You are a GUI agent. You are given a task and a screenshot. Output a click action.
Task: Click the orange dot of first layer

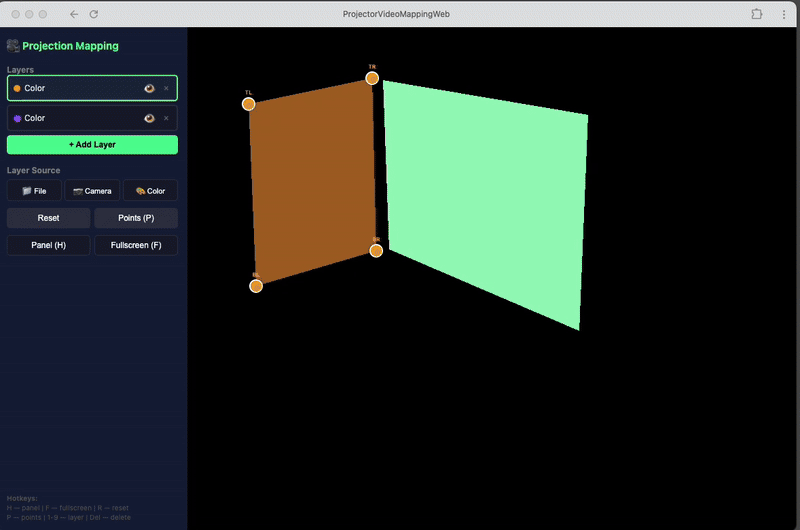tap(17, 88)
